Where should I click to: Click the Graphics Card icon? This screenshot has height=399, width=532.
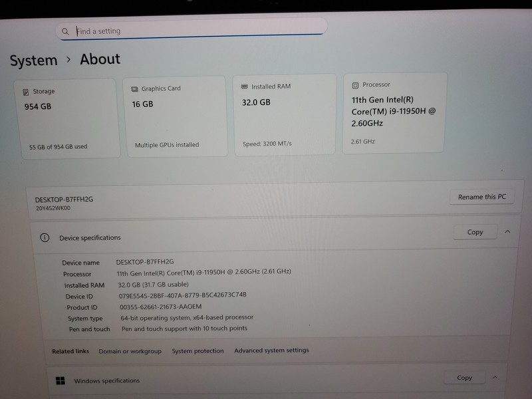click(135, 89)
